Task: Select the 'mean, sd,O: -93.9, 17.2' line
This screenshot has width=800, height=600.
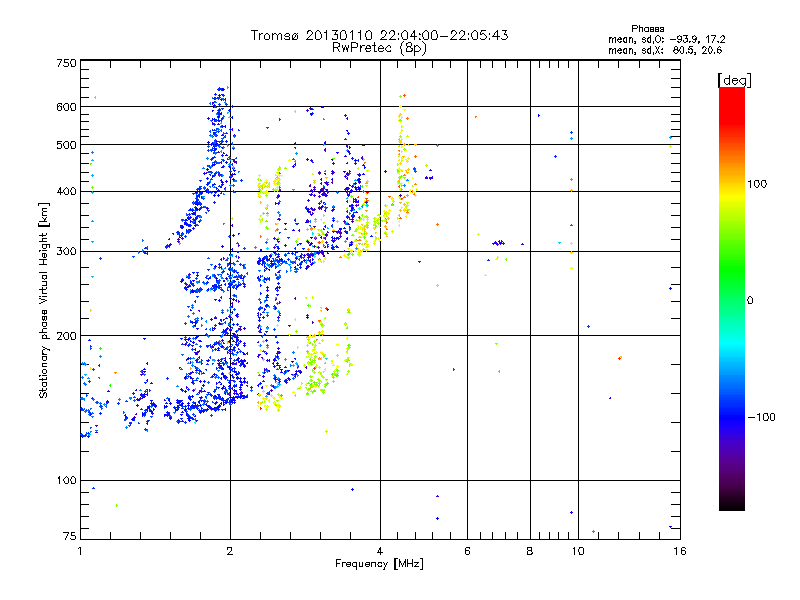Action: 666,39
